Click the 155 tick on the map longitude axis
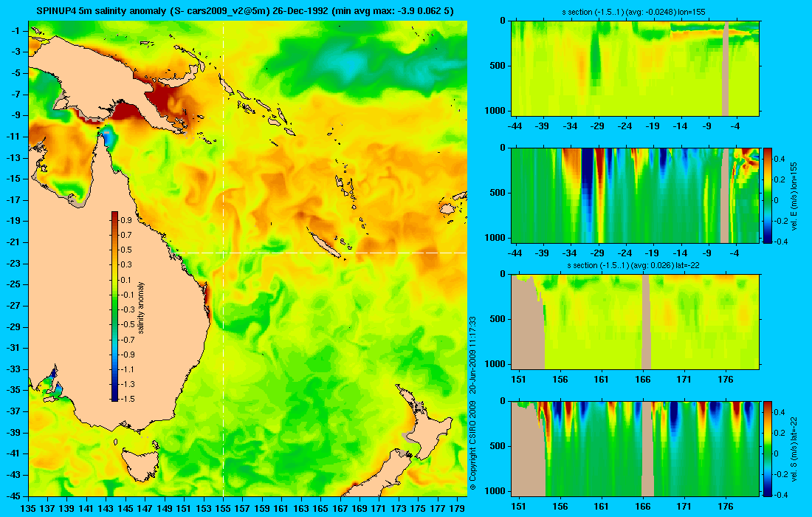The width and height of the screenshot is (812, 517). tap(223, 509)
